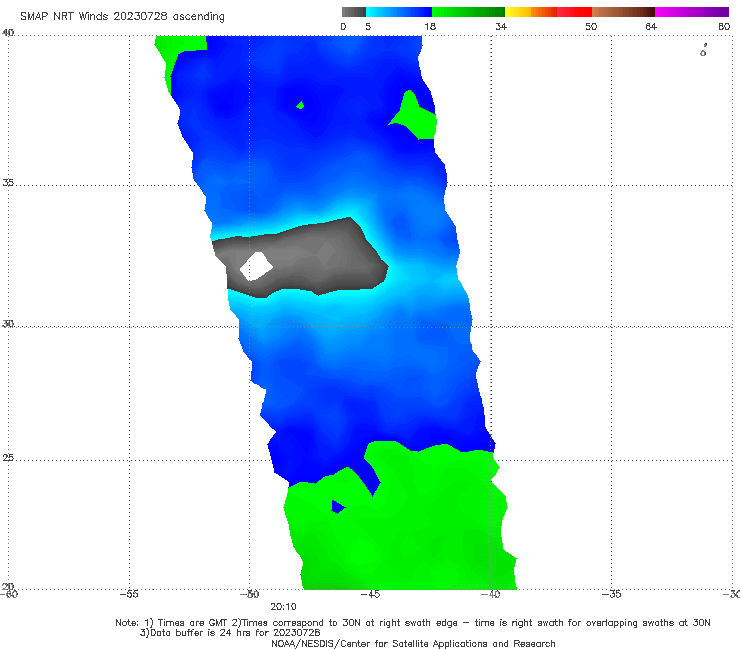Viewport: 740px width, 650px height.
Task: Click latitude axis label '25'
Action: [8, 458]
